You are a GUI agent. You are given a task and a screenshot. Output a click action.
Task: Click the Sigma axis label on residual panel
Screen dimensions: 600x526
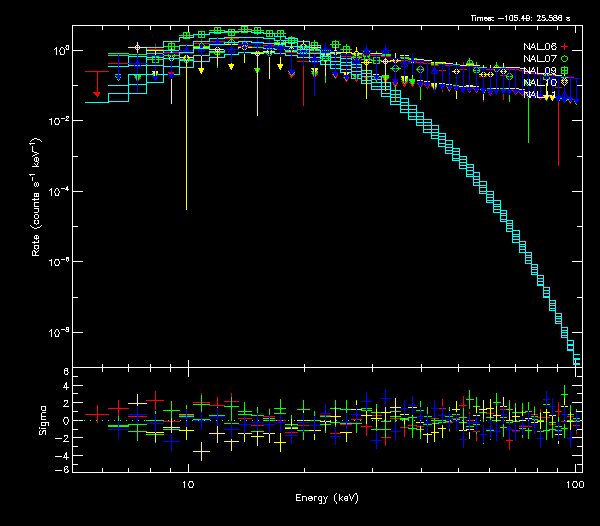tap(42, 420)
